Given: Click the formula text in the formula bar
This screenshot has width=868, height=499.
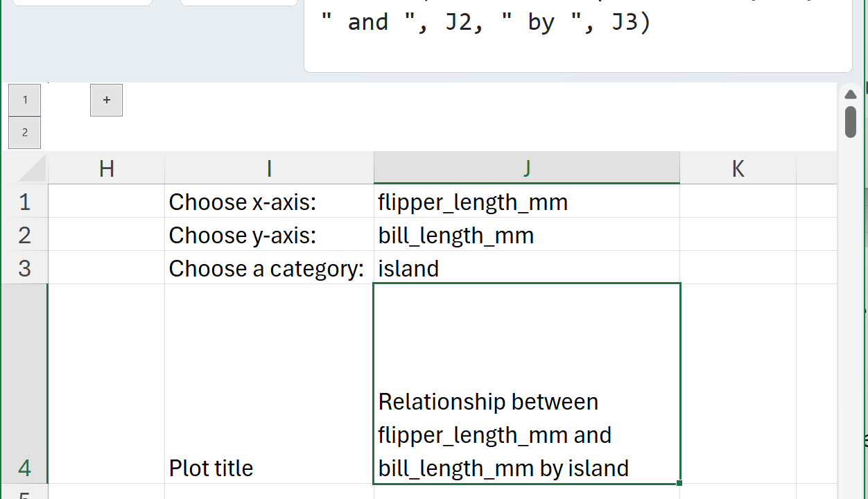Looking at the screenshot, I should [485, 23].
